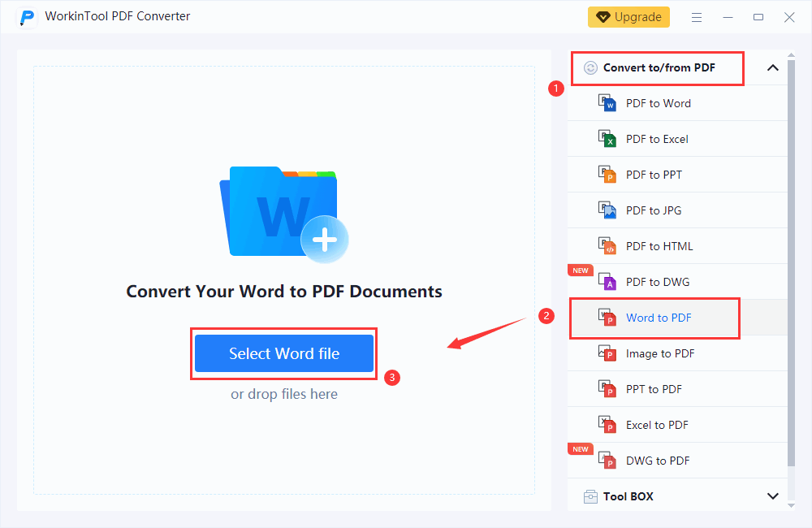This screenshot has height=528, width=812.
Task: Click the PDF to Word icon
Action: [x=607, y=103]
